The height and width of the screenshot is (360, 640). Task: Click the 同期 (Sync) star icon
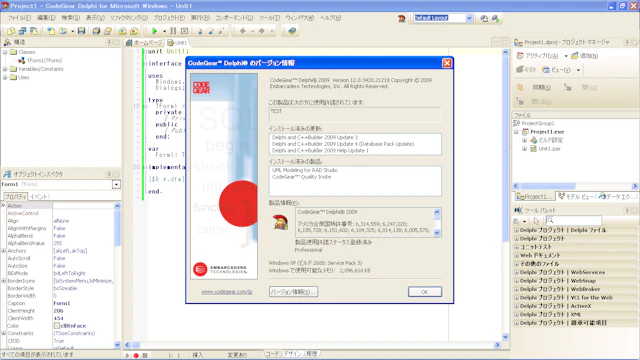point(520,87)
